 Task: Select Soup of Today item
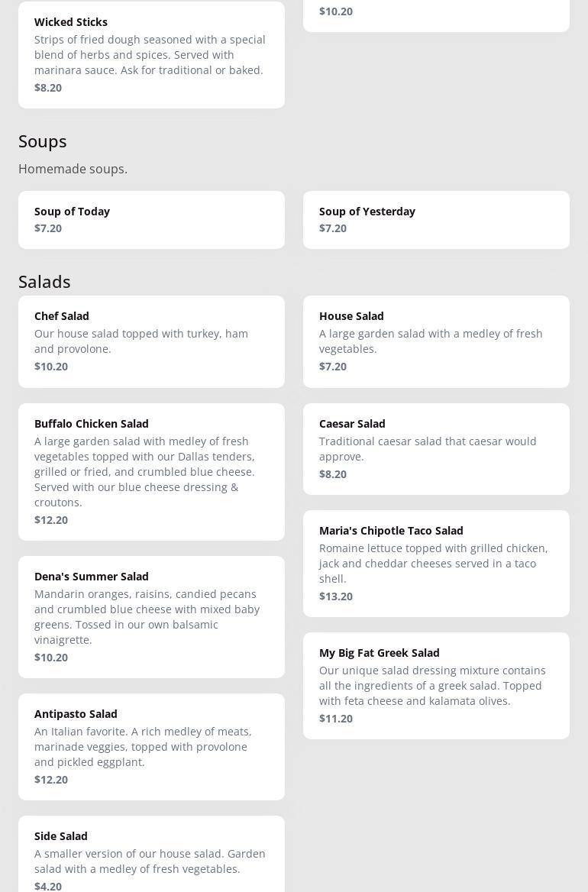coord(151,219)
